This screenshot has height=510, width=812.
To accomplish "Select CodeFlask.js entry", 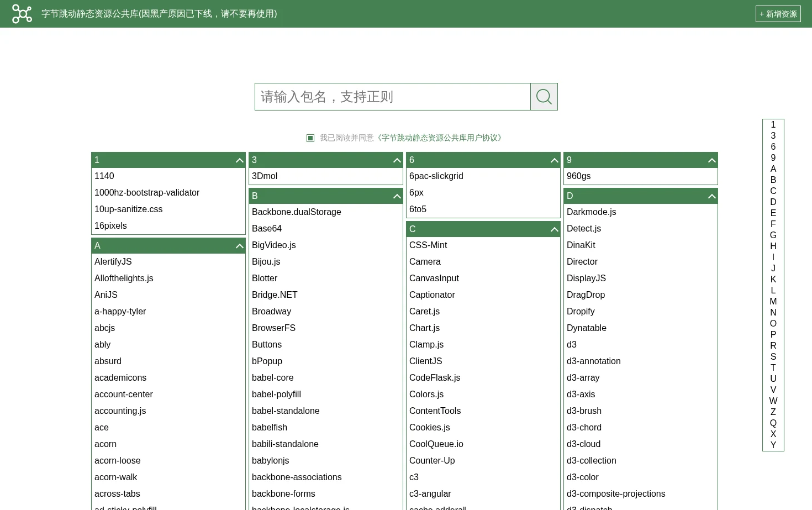I will 435,378.
